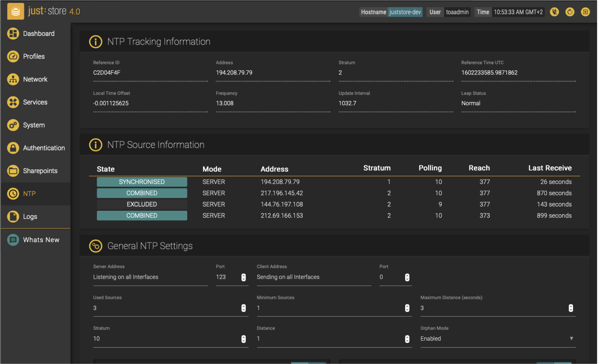Go to the Profiles section

coord(35,56)
